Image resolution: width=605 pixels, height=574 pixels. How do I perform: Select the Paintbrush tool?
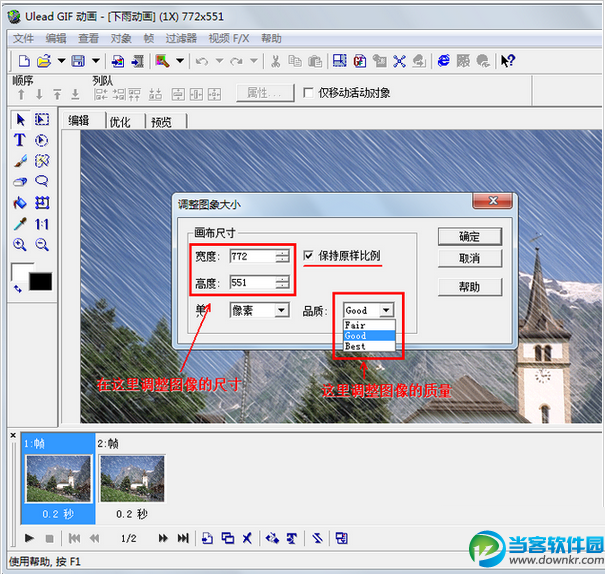coord(20,161)
